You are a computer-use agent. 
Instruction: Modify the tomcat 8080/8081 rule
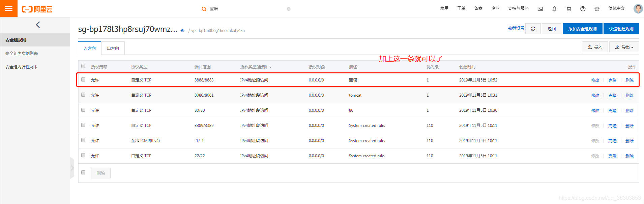coord(595,95)
